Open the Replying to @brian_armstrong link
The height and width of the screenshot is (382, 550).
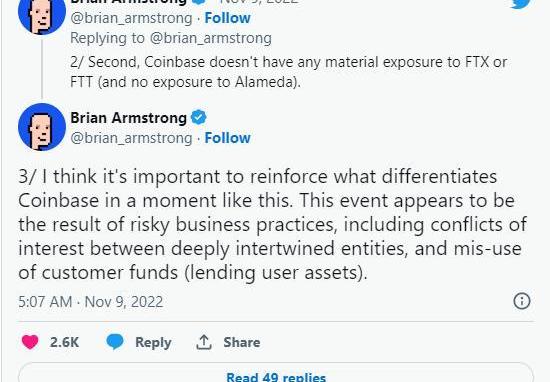click(171, 38)
